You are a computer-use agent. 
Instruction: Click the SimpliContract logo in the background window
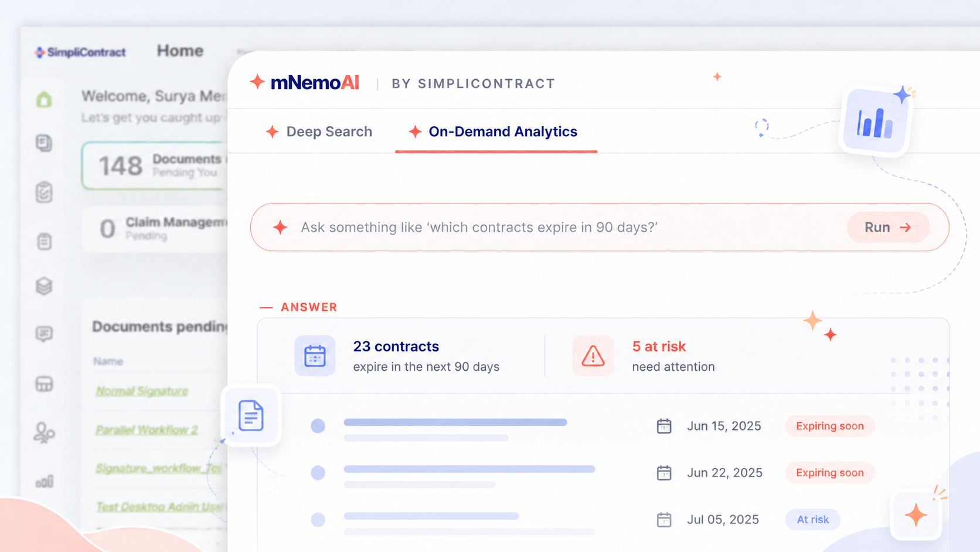coord(80,52)
